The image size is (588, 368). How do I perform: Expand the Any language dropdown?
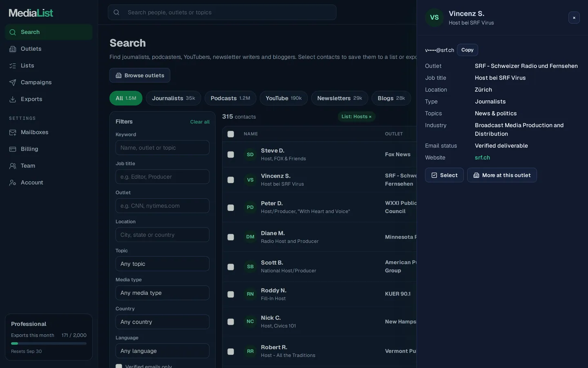pyautogui.click(x=163, y=351)
